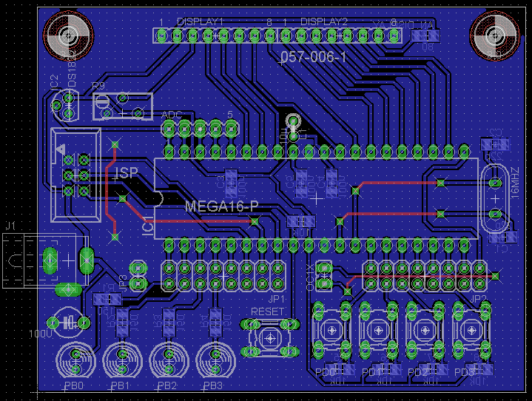This screenshot has width=532, height=401.
Task: Select the round LED footprint above PB3
Action: [x=216, y=360]
